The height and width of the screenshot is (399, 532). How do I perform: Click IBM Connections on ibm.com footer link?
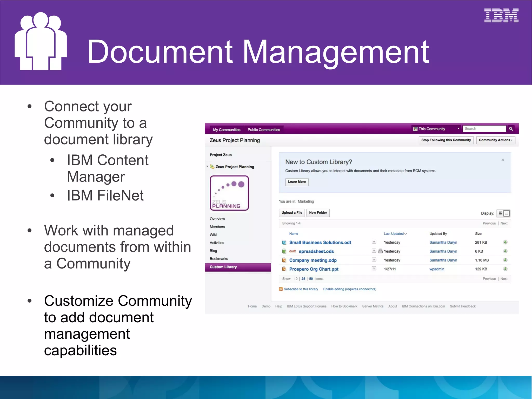pyautogui.click(x=423, y=306)
